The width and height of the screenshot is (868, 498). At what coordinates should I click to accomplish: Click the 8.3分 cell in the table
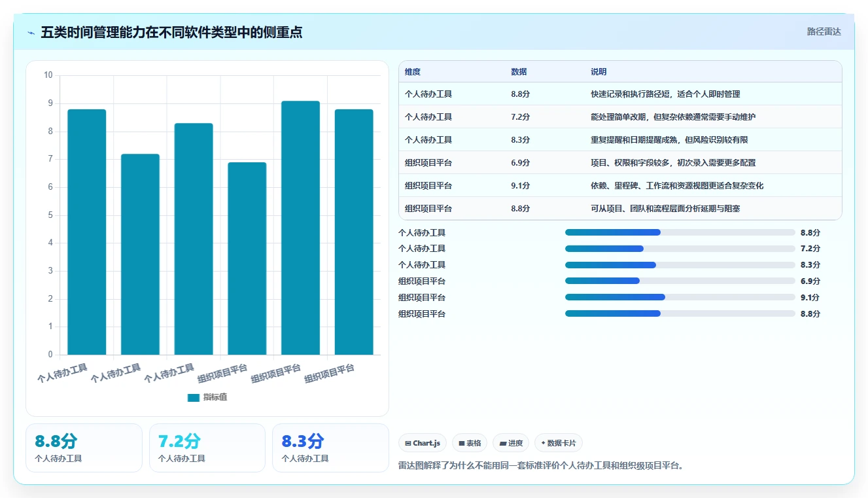pos(521,140)
